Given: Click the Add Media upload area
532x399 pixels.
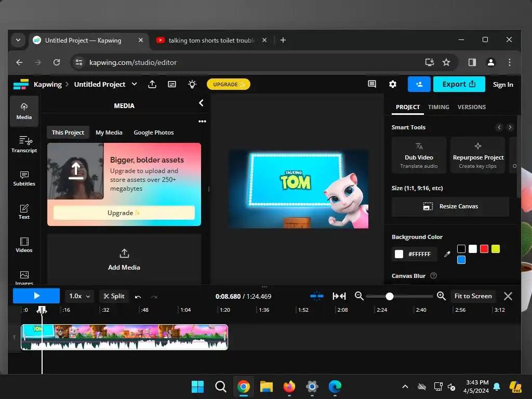Looking at the screenshot, I should coord(124,260).
